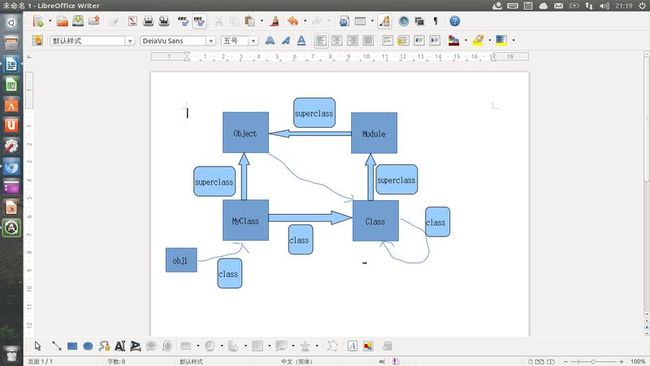Expand the font size dropdown
Screen dimensions: 650x366
click(253, 41)
